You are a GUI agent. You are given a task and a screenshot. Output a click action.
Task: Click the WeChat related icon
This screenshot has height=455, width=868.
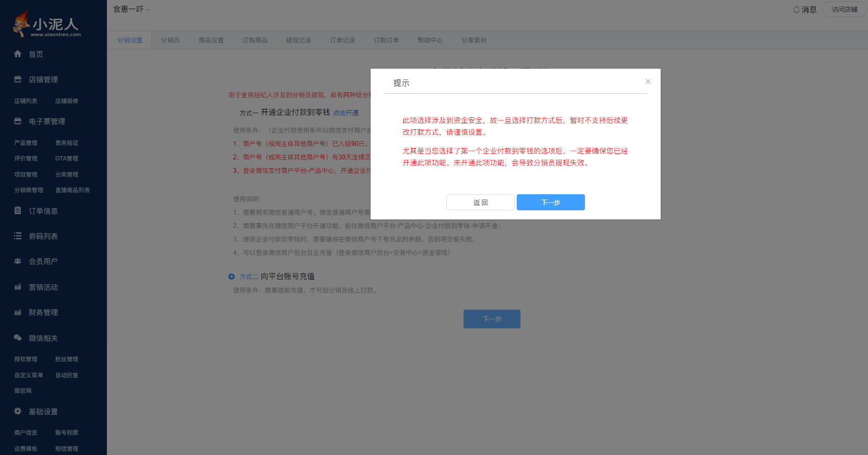coord(18,338)
